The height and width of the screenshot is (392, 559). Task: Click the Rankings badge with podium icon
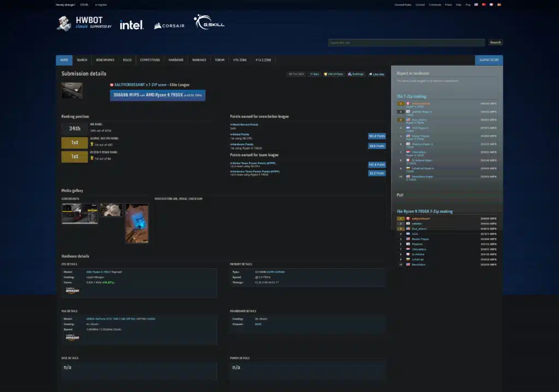[356, 74]
